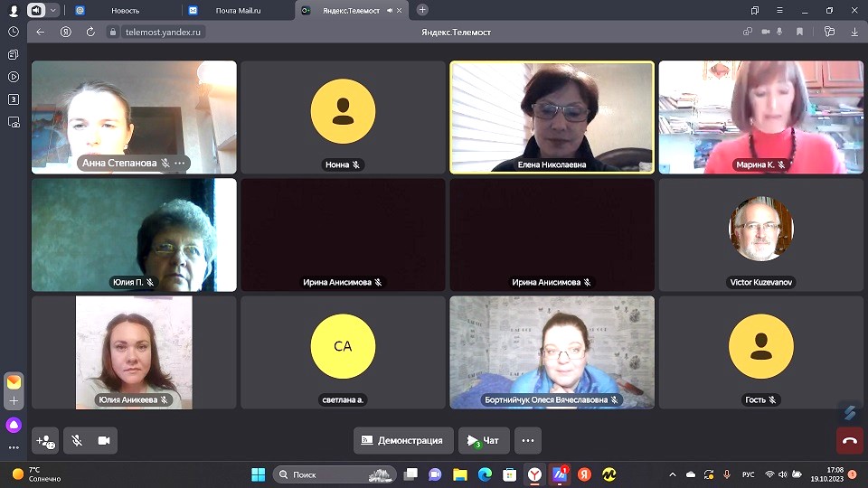Hang up with the red phone icon
The image size is (868, 488).
tap(850, 441)
